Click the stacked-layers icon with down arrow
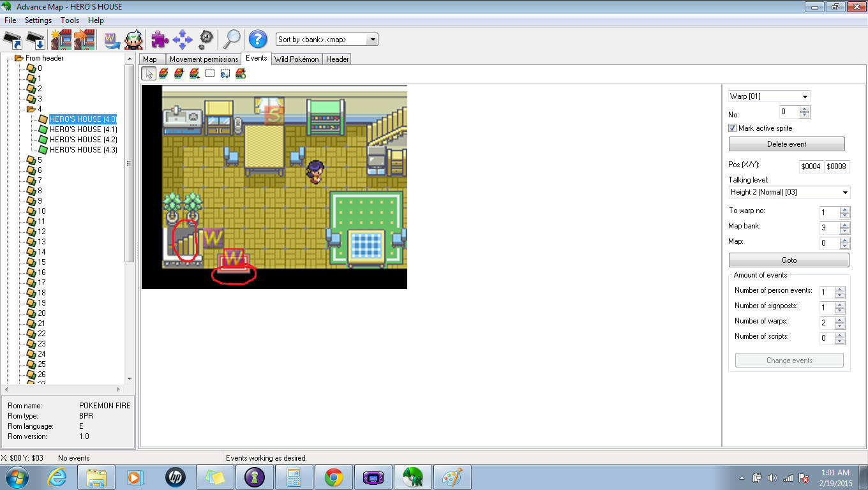Image resolution: width=868 pixels, height=490 pixels. tap(194, 73)
